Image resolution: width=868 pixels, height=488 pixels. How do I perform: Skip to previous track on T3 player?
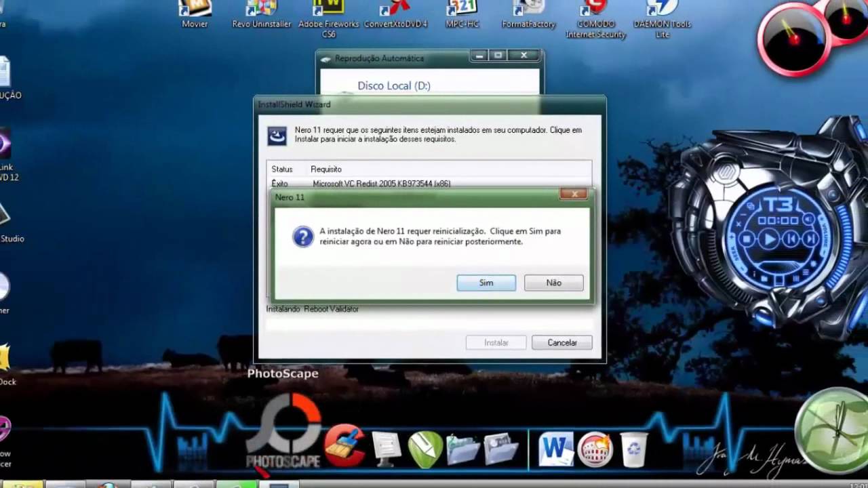click(790, 239)
